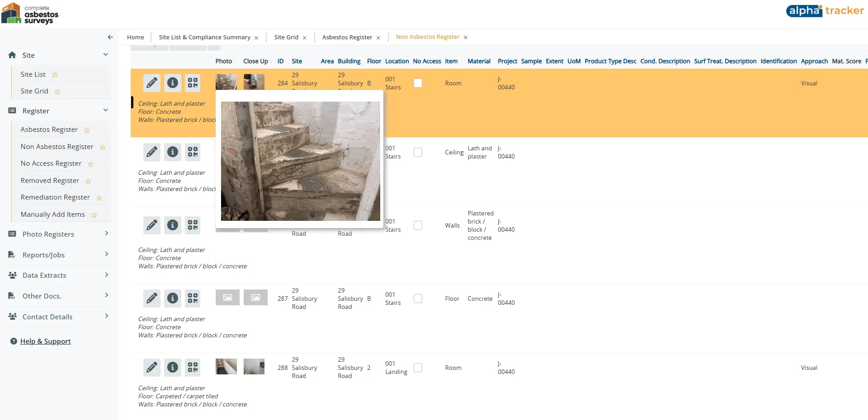Click the edit pencil icon for ID 288
The height and width of the screenshot is (420, 868).
152,368
